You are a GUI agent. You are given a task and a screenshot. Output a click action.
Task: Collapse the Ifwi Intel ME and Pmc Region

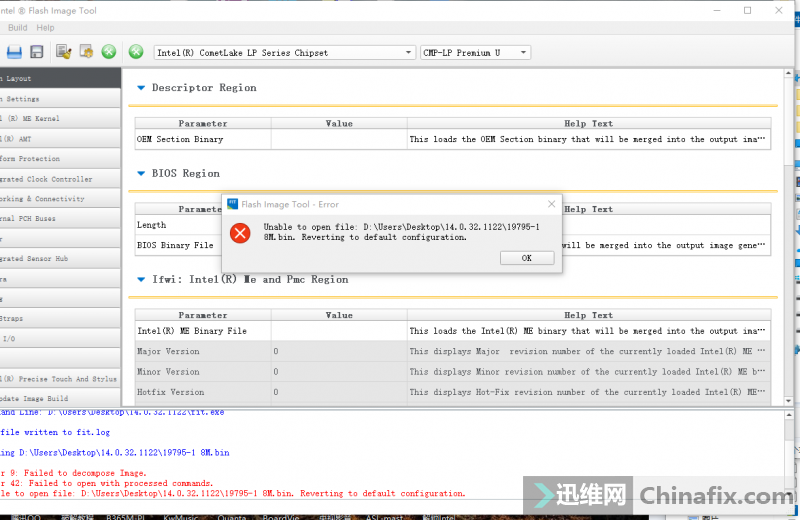pos(141,280)
